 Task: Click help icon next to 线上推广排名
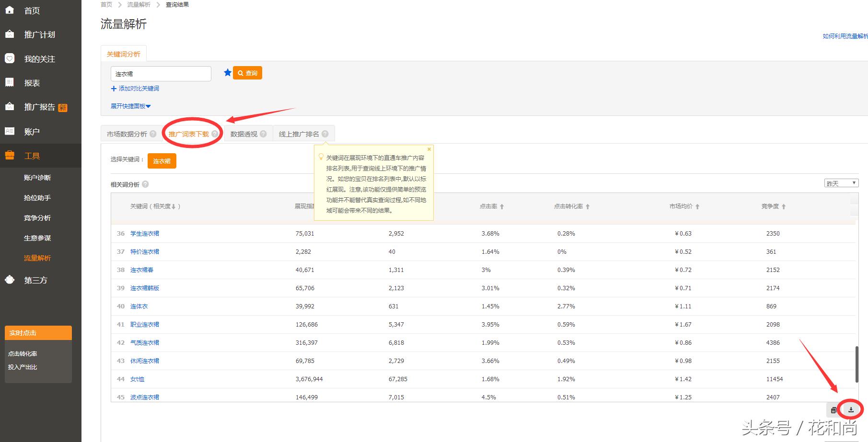click(325, 134)
